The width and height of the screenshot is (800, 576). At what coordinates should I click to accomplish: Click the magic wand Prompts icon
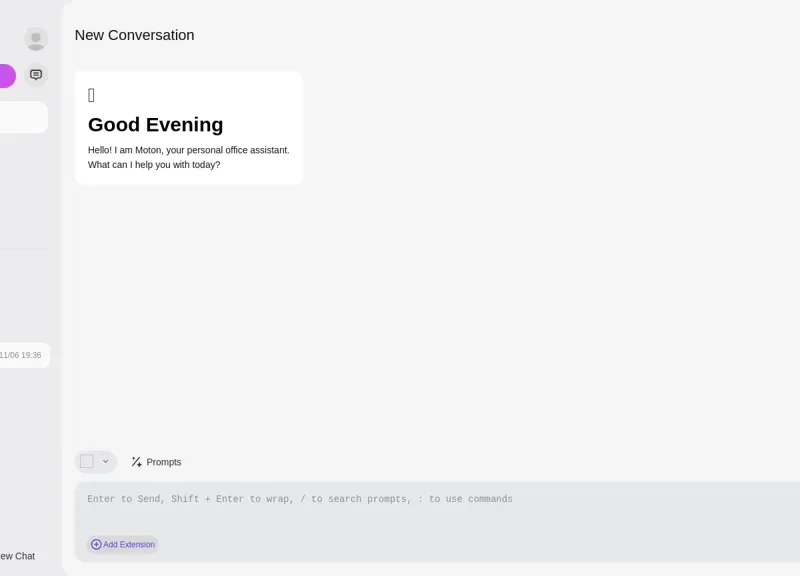tap(136, 462)
